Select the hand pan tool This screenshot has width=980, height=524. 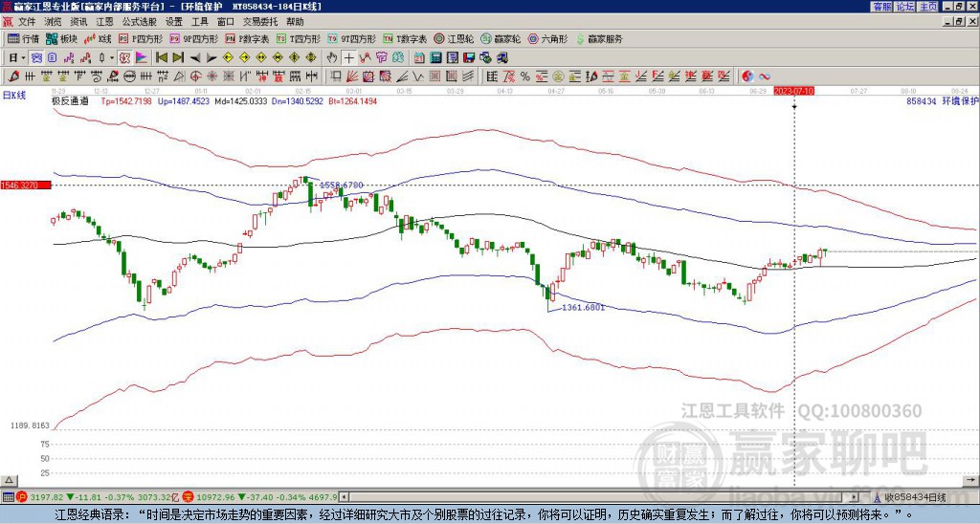pos(332,57)
